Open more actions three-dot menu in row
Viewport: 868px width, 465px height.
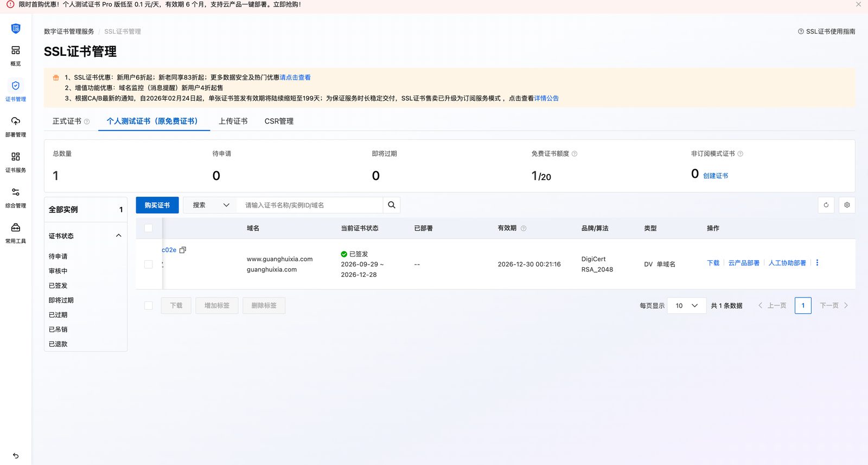817,263
